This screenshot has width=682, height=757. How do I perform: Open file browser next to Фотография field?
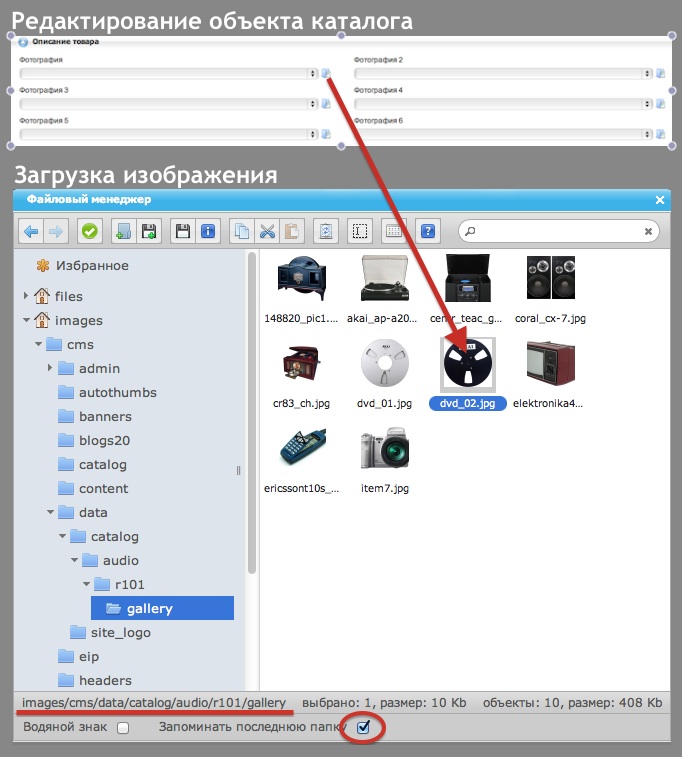point(326,73)
